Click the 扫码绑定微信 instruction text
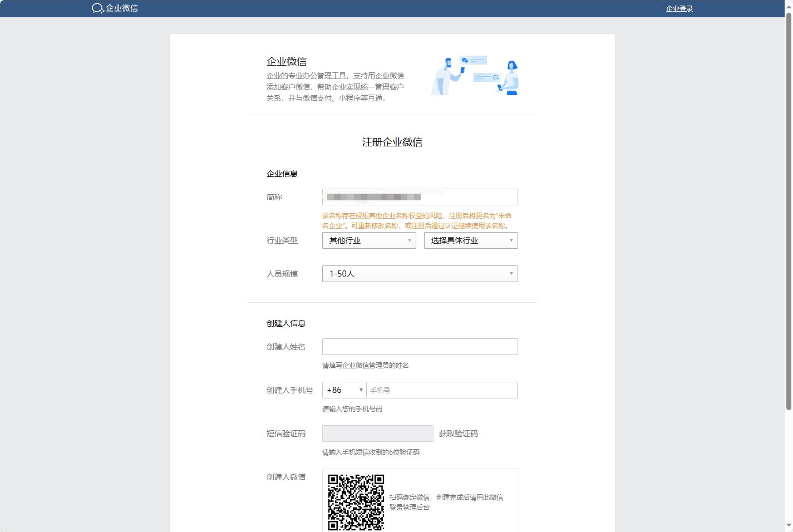The image size is (793, 532). (x=446, y=503)
